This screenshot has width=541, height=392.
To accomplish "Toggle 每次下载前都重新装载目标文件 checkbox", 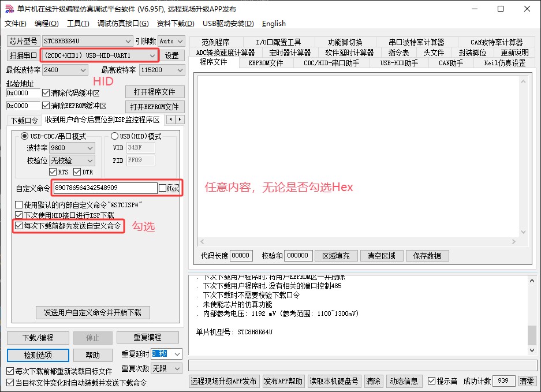I will click(x=10, y=371).
